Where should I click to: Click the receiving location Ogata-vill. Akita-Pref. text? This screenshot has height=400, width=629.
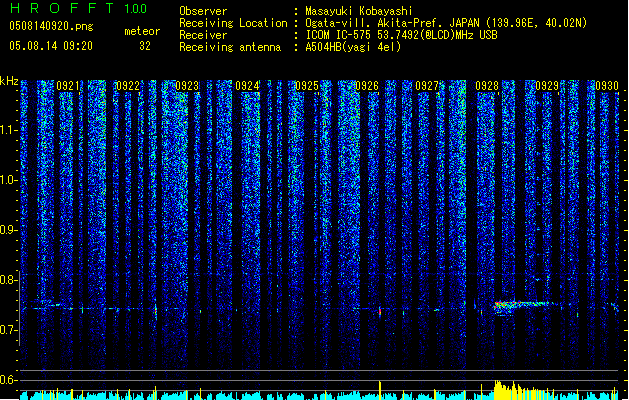(x=446, y=23)
